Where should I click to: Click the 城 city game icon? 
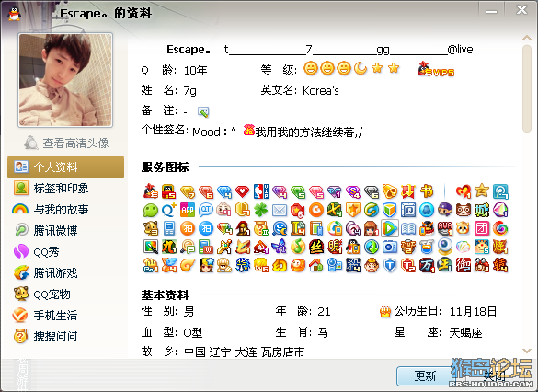(x=482, y=210)
